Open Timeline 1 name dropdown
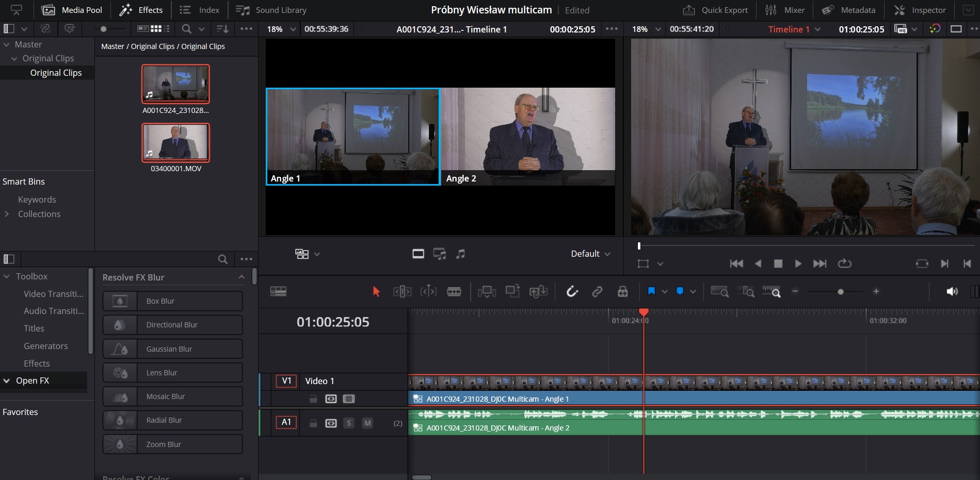The height and width of the screenshot is (480, 980). (x=818, y=29)
